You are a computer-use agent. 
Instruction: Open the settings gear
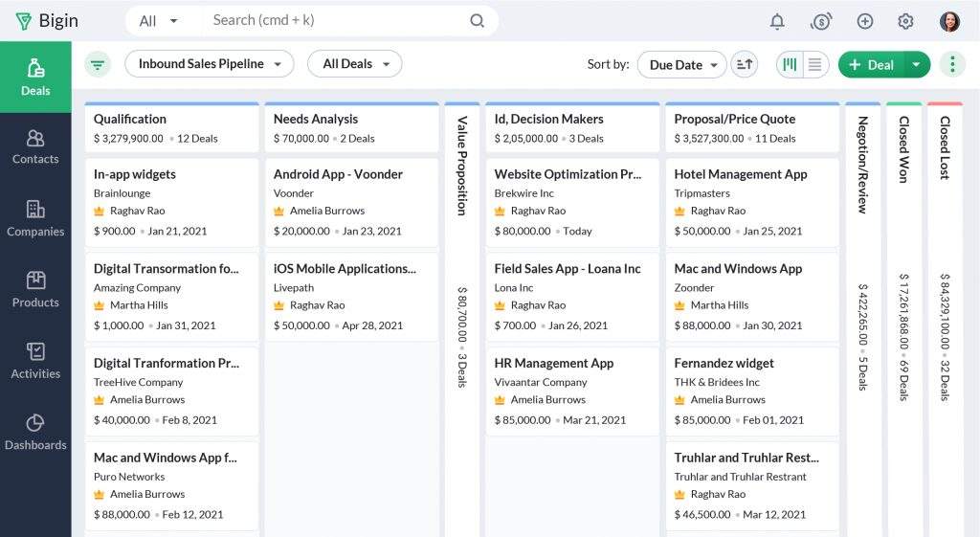[x=905, y=21]
